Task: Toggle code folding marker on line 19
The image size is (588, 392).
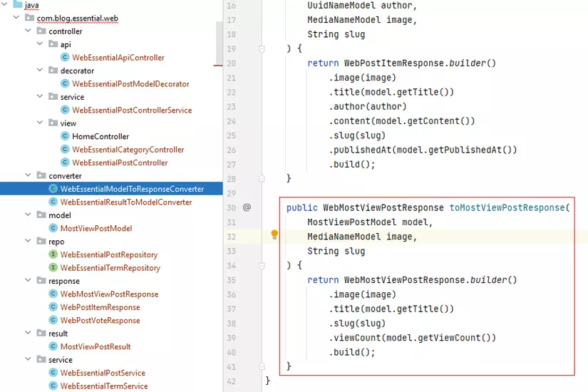Action: [262, 49]
